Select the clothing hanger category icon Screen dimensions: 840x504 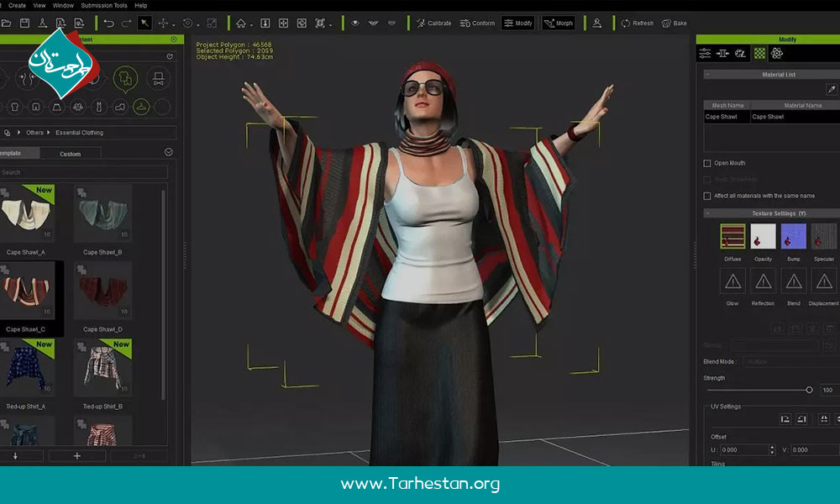tap(141, 107)
